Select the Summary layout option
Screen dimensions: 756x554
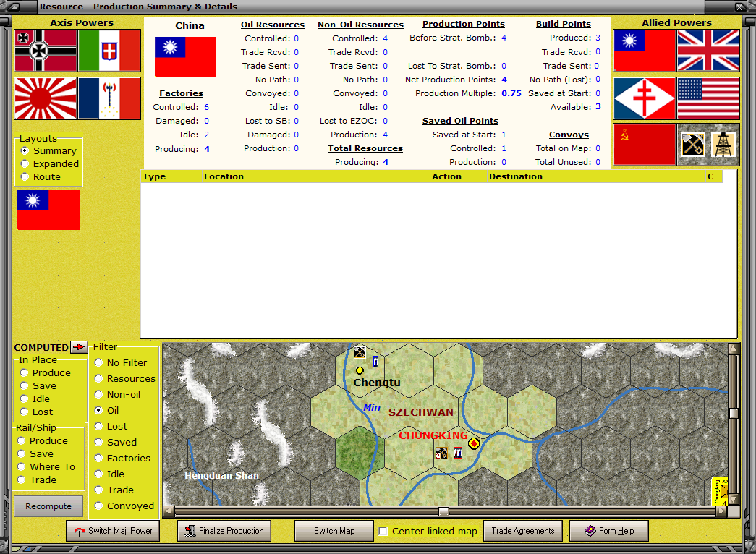pyautogui.click(x=50, y=151)
